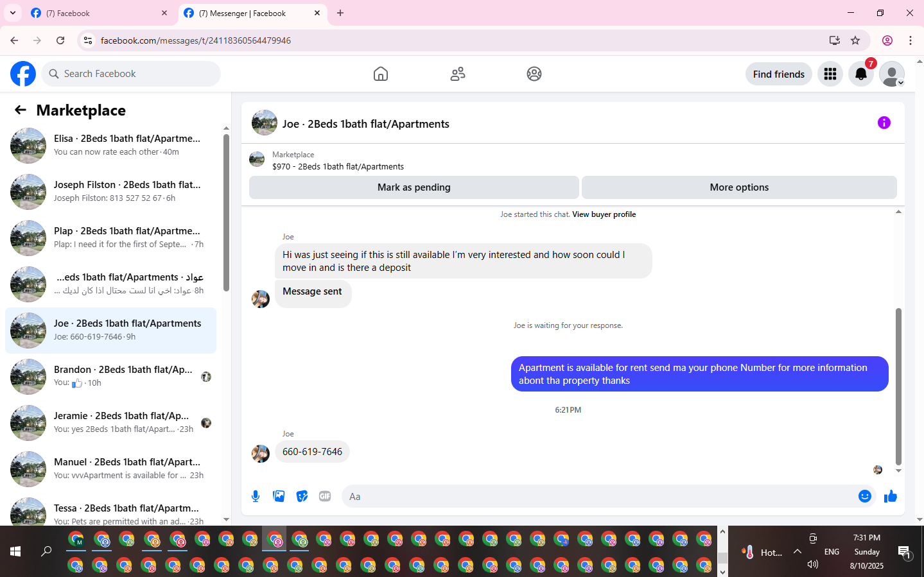Screen dimensions: 924x577
Task: Follow the View buyer profile link
Action: (x=604, y=214)
